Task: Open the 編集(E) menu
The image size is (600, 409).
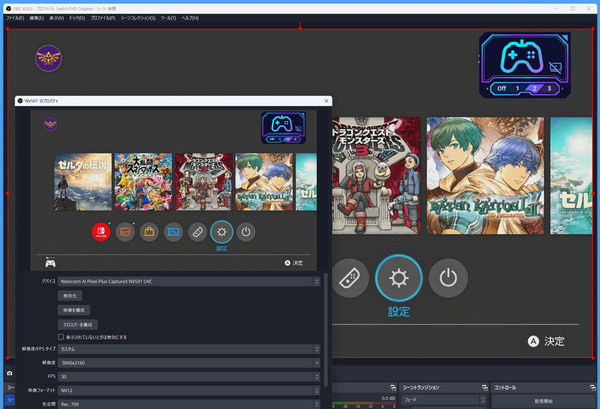Action: (x=37, y=18)
